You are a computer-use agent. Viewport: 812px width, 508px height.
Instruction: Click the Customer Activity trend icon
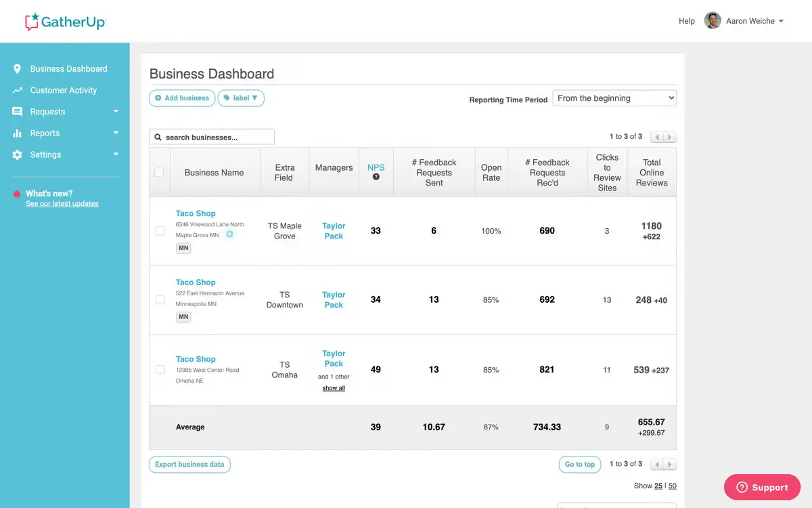tap(18, 90)
